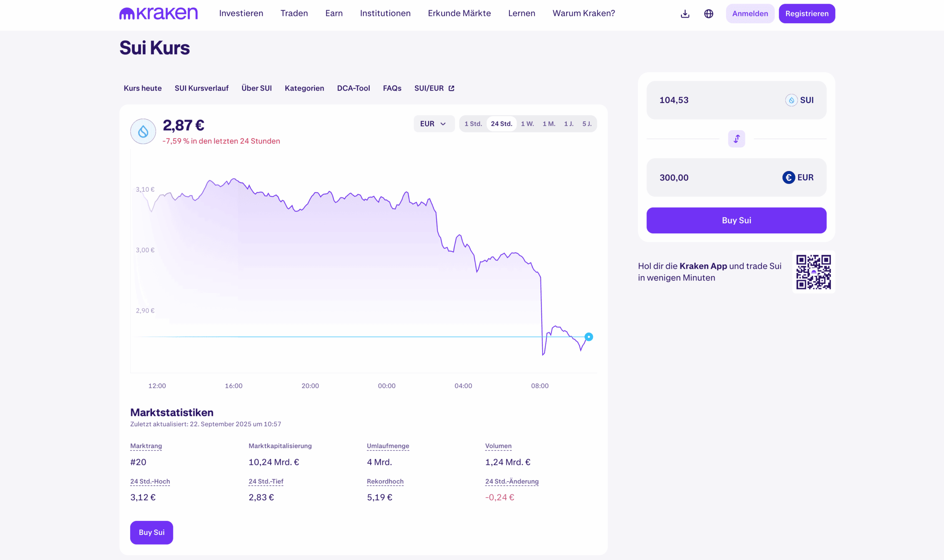Open the globe language selector
944x560 pixels.
708,14
